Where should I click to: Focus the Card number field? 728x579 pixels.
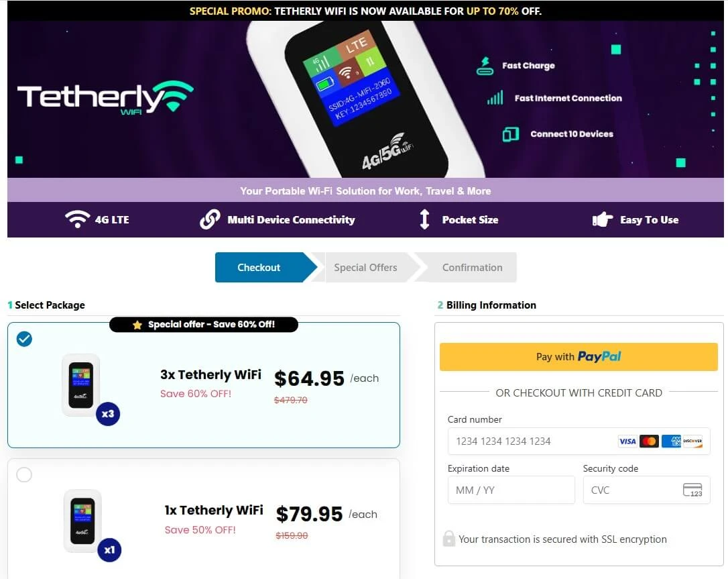(579, 441)
